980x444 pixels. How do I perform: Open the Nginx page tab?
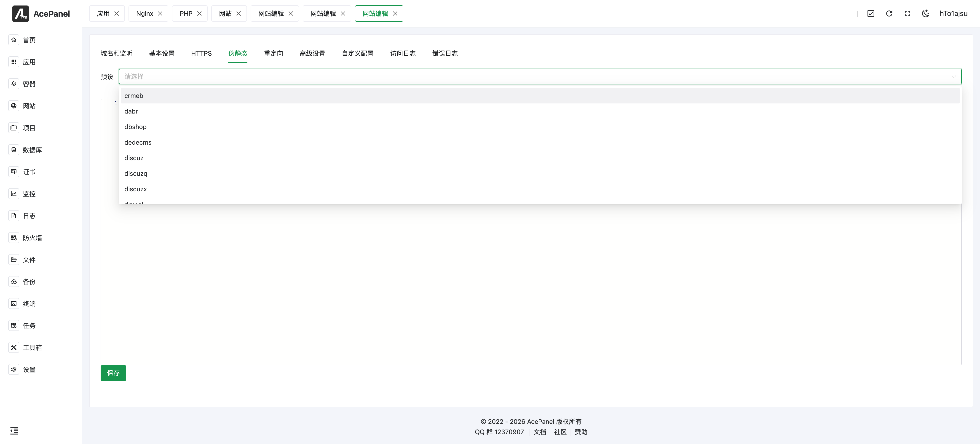pos(145,14)
